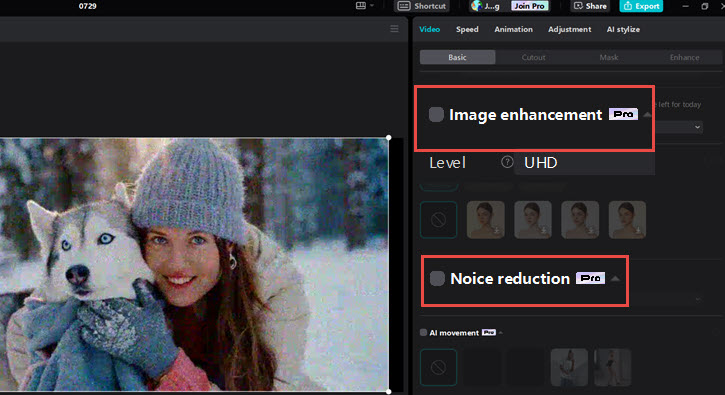Click the Pro badge beside Noice reduction
725x395 pixels.
[590, 278]
